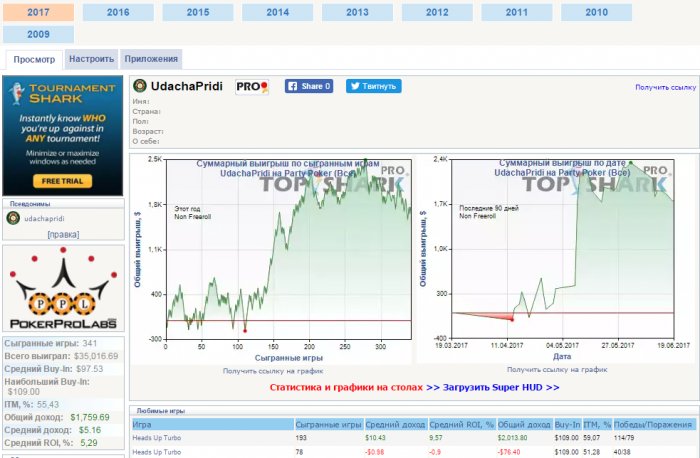Open the Настроить tab
The height and width of the screenshot is (458, 700).
click(92, 59)
